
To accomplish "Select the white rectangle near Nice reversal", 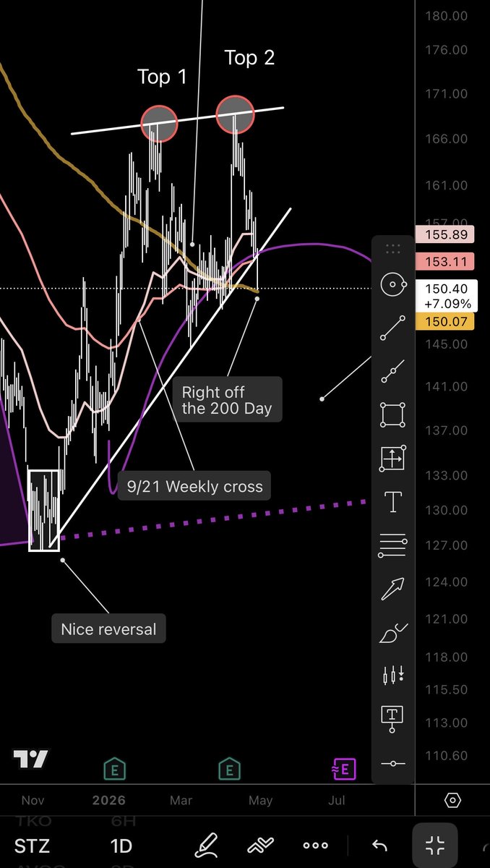I will point(44,510).
